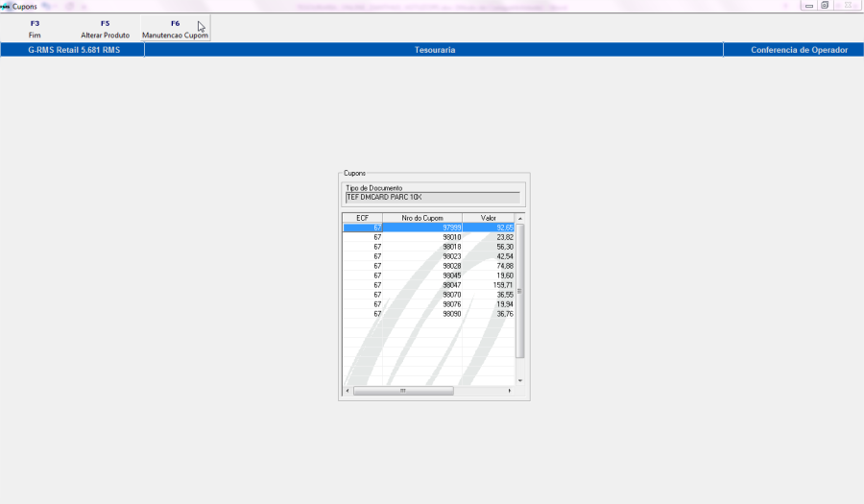Focus the Tipo de Documento field
864x504 pixels.
[x=433, y=197]
